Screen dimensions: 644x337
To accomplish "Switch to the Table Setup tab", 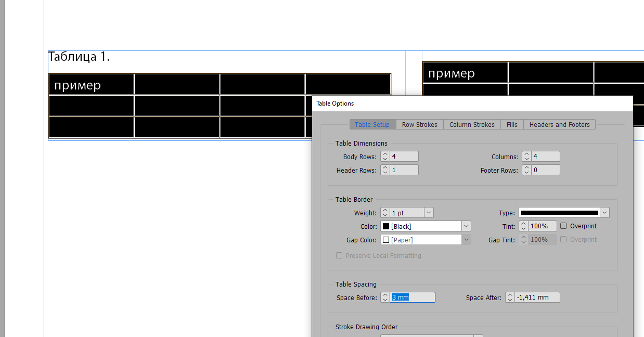I will (x=372, y=125).
